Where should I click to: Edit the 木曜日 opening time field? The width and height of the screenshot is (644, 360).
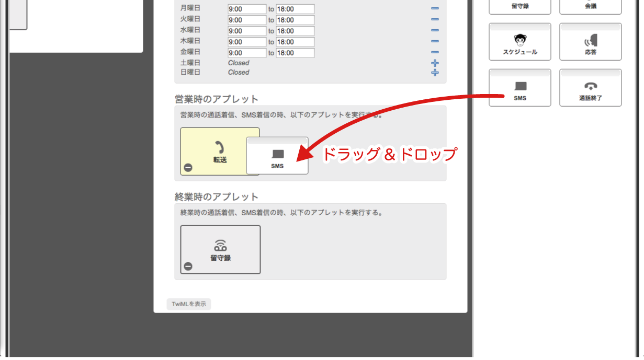pos(247,42)
